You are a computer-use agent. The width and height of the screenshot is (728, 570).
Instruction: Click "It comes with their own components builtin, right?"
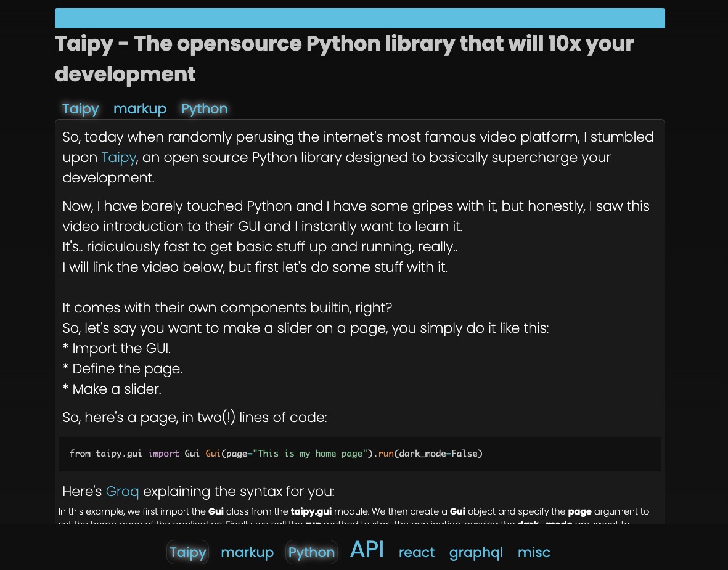(227, 307)
